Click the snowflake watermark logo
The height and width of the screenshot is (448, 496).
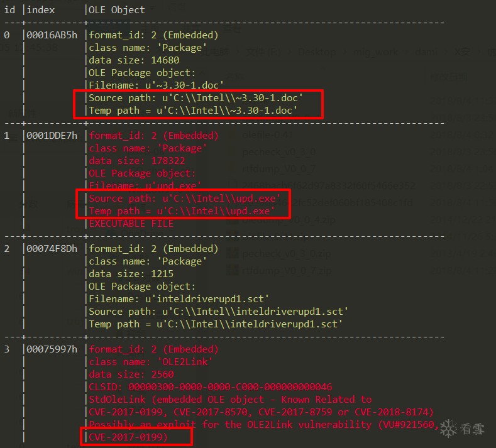(x=448, y=429)
